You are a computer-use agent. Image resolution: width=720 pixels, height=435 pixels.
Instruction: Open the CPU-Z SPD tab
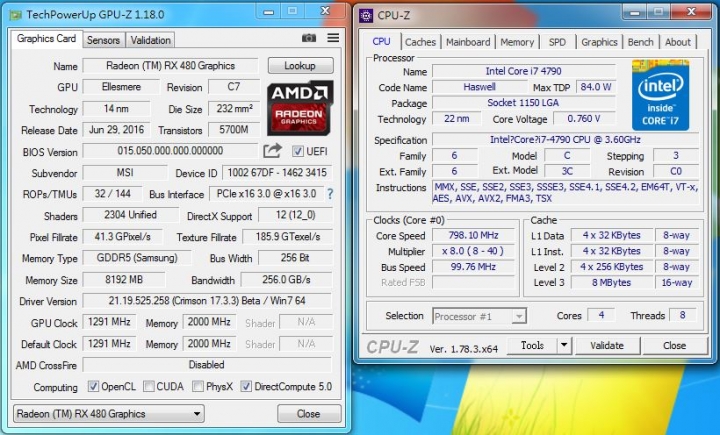point(557,42)
